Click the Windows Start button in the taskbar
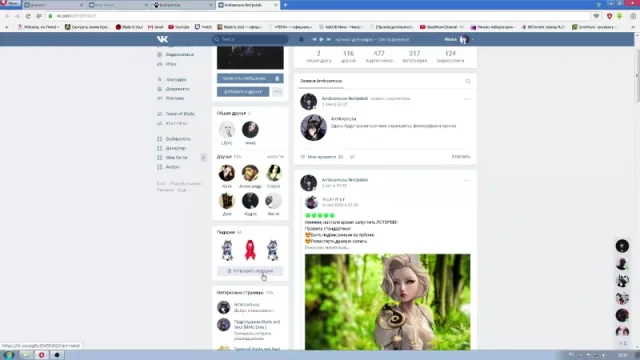Viewport: 640px width, 360px height. [x=9, y=355]
